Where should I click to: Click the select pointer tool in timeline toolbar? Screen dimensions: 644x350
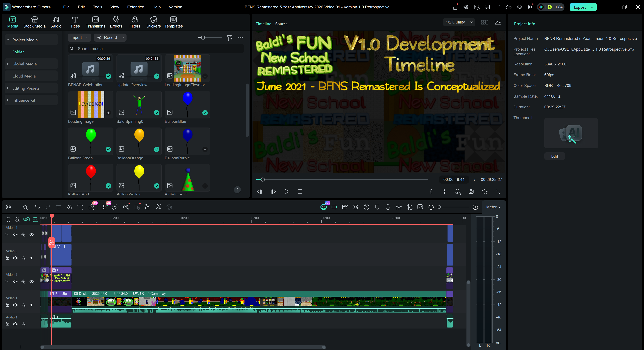(x=25, y=207)
